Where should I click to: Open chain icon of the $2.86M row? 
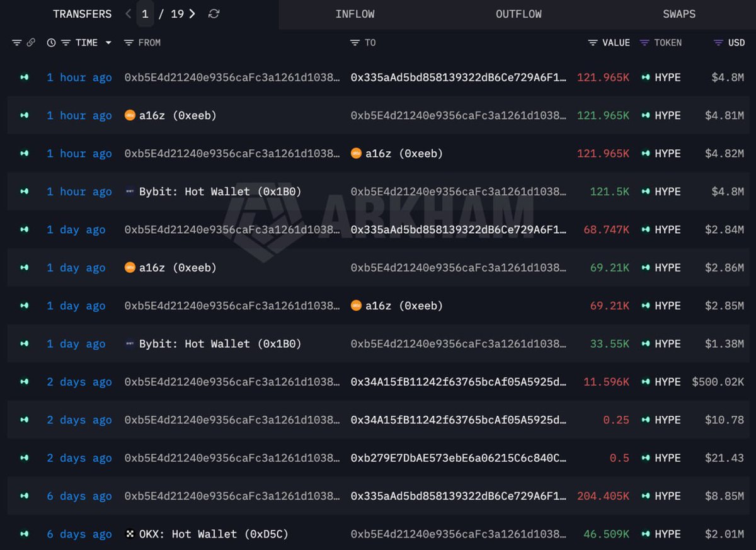tap(24, 268)
